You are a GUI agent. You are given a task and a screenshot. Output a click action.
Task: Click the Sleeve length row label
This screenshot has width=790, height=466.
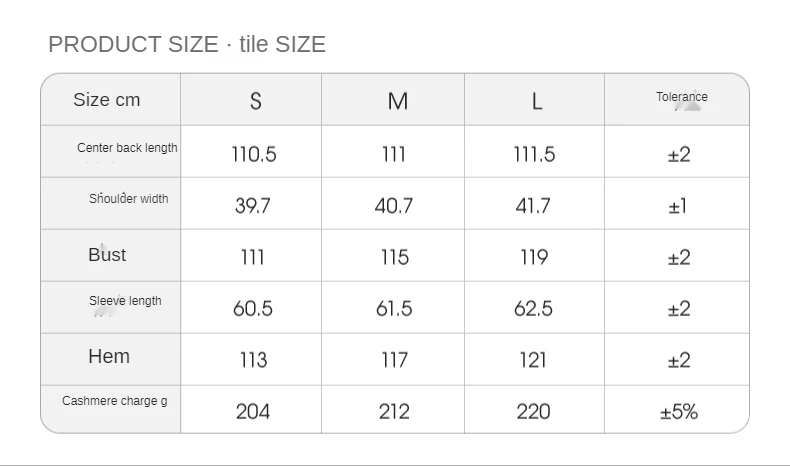click(125, 301)
